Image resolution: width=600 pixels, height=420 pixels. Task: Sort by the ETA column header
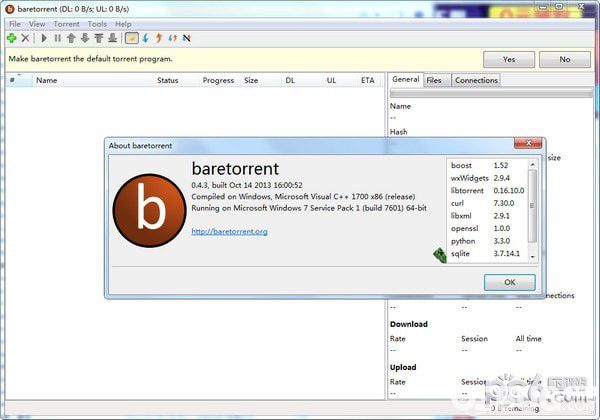tap(368, 80)
